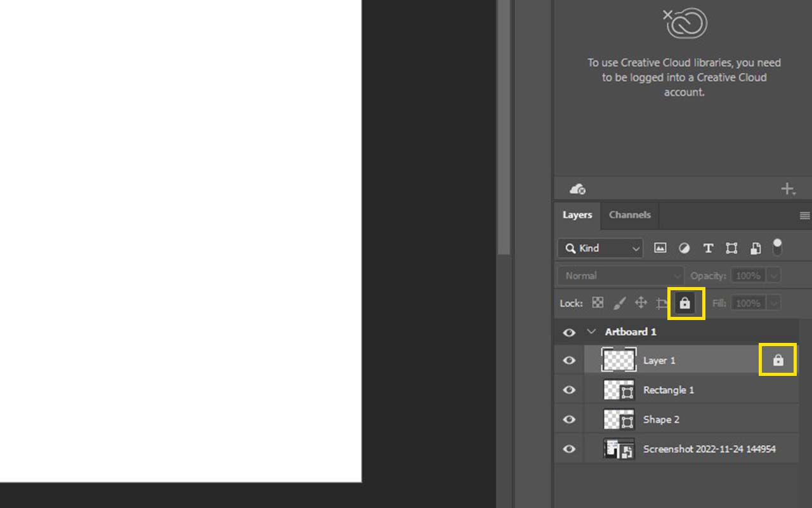Hide the Screenshot 2022-11-24 layer
Screen dimensions: 812x508
point(569,449)
